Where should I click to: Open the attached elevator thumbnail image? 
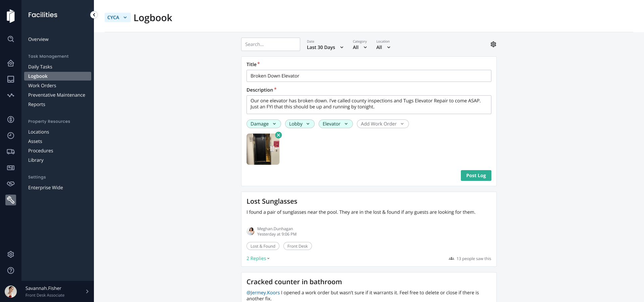263,149
